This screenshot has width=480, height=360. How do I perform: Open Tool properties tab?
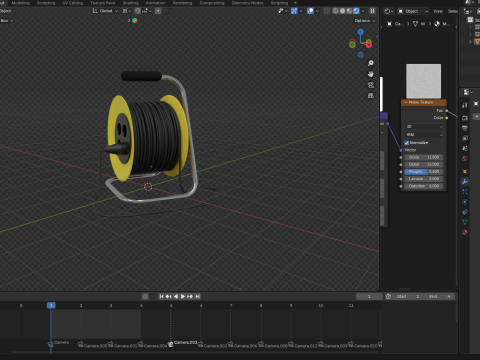pyautogui.click(x=465, y=105)
